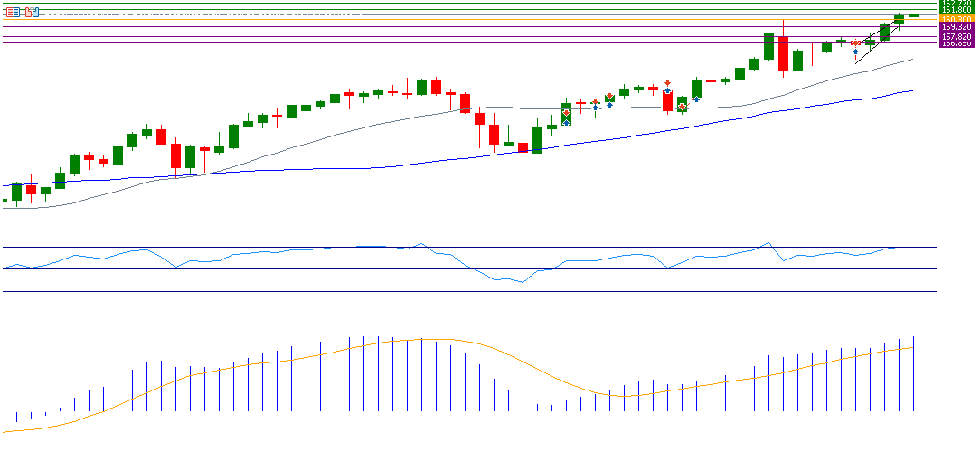
Task: Click the lowest blue oscillator level line
Action: 452,291
